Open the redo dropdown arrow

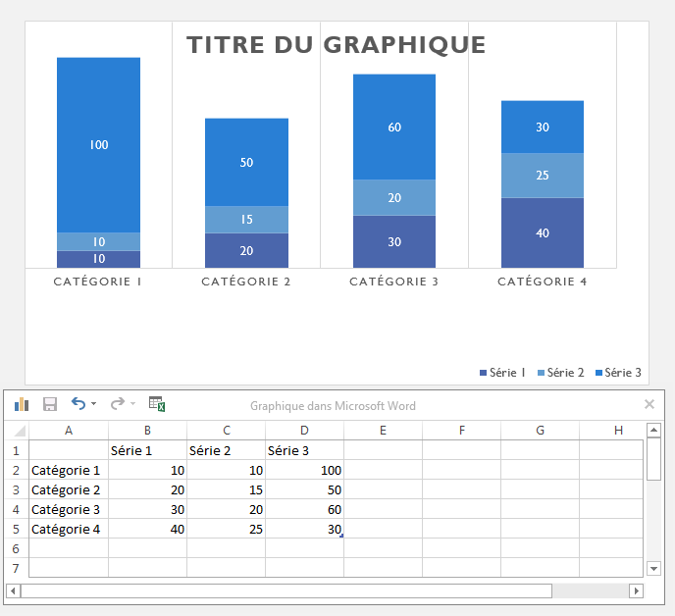(132, 404)
